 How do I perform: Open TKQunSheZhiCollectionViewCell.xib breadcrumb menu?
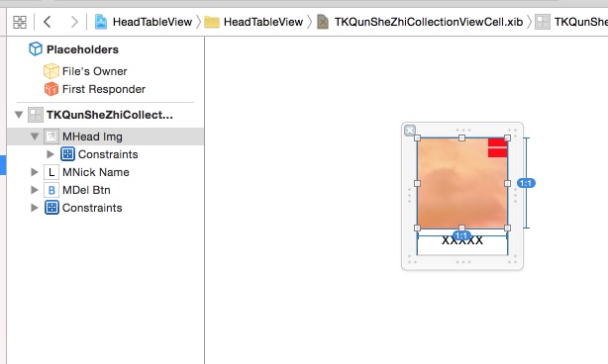[429, 22]
